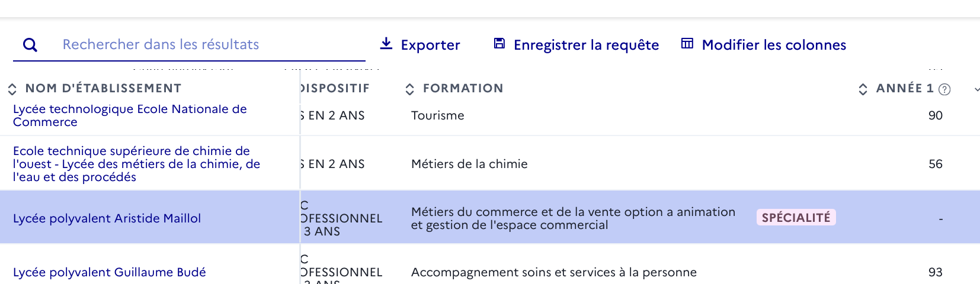The width and height of the screenshot is (980, 284).
Task: Open Modifier les colonnes
Action: pyautogui.click(x=764, y=45)
